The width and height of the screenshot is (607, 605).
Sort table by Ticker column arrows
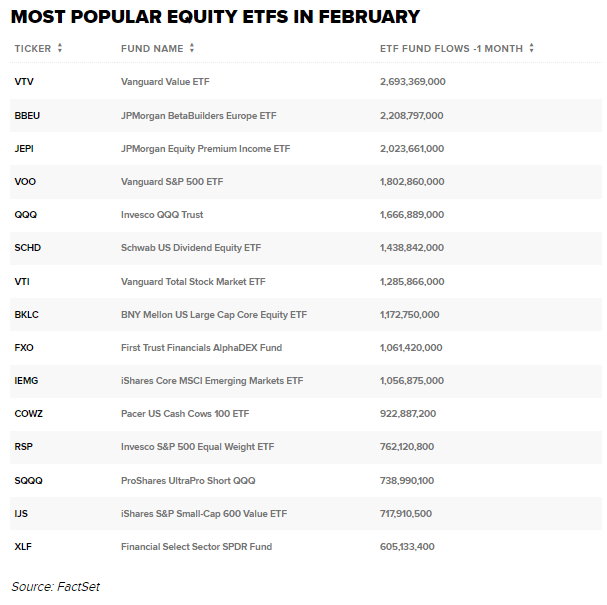[x=60, y=48]
